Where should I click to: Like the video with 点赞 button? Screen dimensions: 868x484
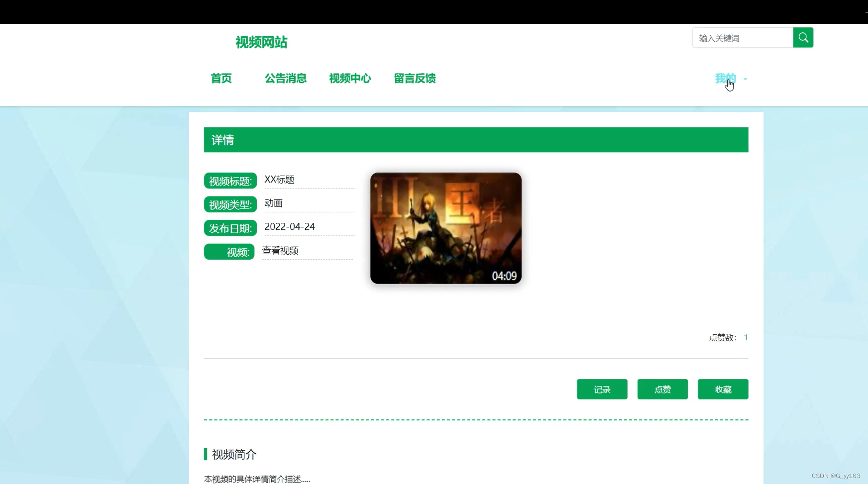(x=662, y=389)
